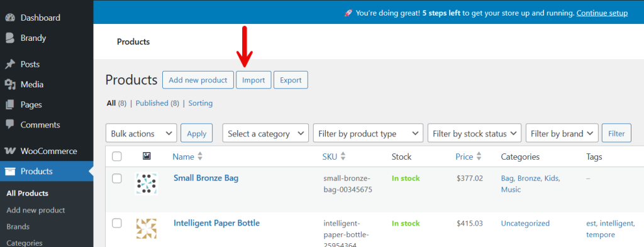Click the Media library icon
This screenshot has width=644, height=247.
point(10,84)
